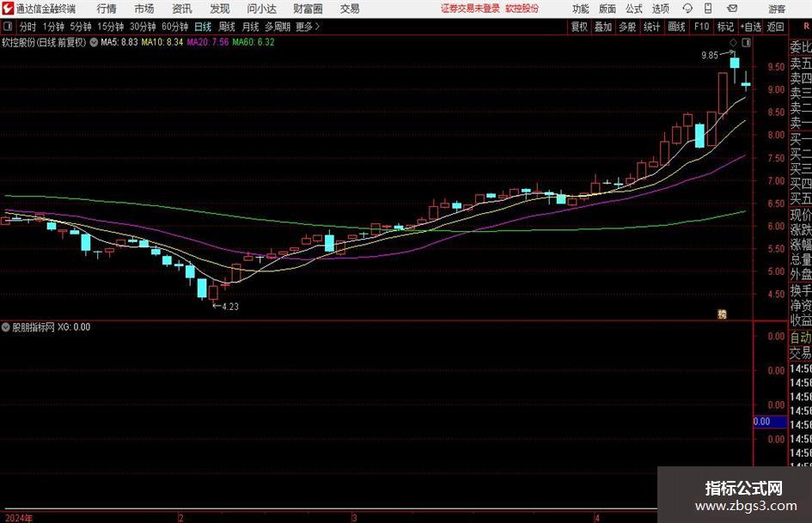Viewport: 812px width, 523px height.
Task: Click the 复权 button
Action: coord(579,27)
